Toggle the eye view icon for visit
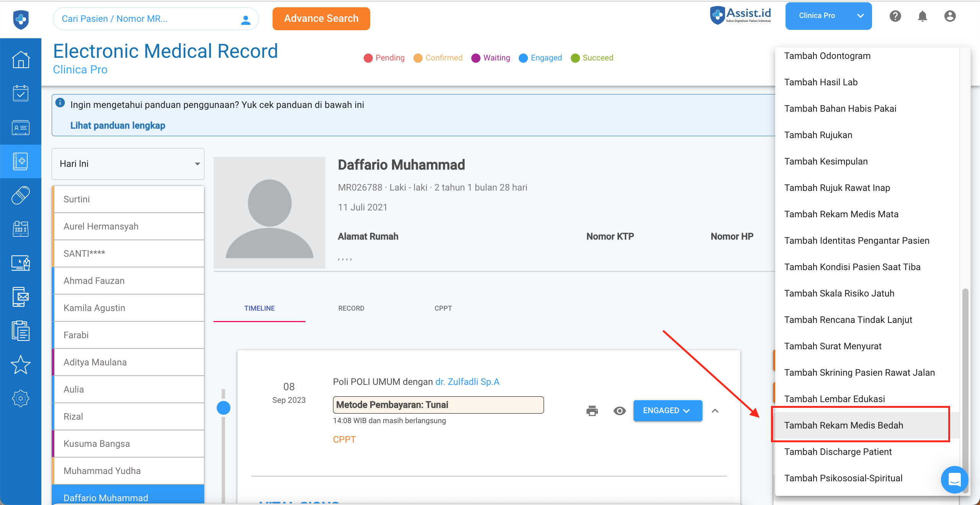The width and height of the screenshot is (980, 505). [619, 411]
